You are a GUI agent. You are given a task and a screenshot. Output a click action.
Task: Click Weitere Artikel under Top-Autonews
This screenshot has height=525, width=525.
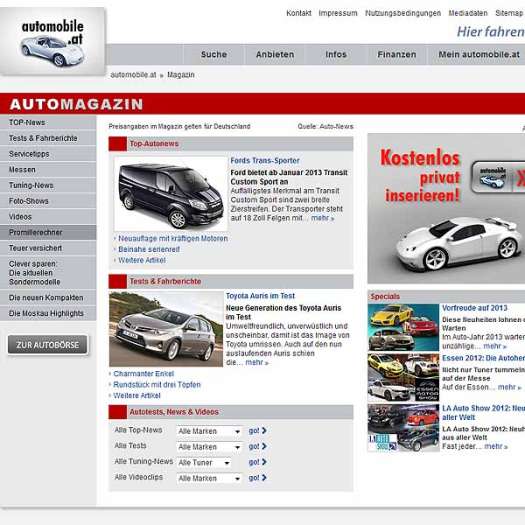tap(142, 260)
